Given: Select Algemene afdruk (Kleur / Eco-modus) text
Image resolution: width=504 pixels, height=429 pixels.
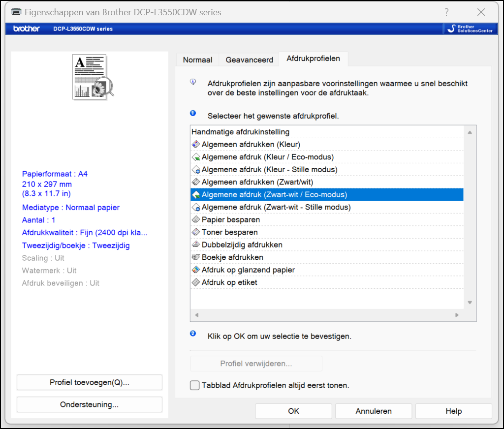Looking at the screenshot, I should coord(268,157).
